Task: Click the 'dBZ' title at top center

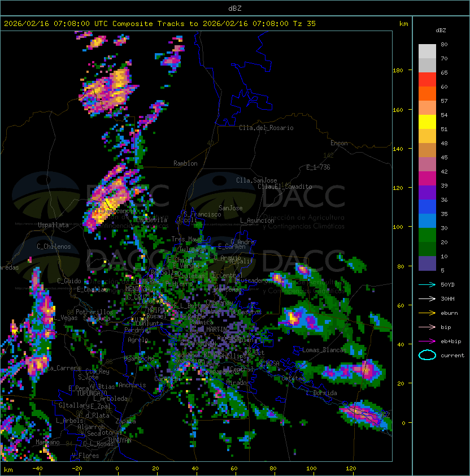Action: pyautogui.click(x=235, y=8)
